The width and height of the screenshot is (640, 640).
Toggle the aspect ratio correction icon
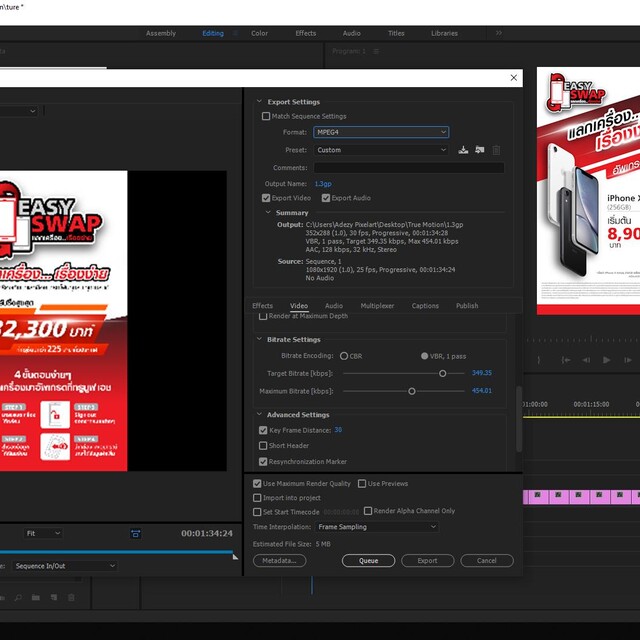[x=136, y=533]
